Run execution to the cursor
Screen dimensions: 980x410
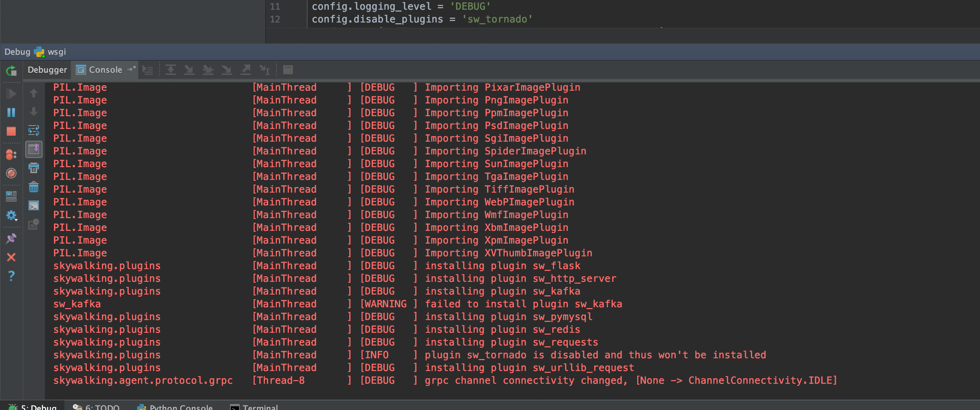pos(264,70)
